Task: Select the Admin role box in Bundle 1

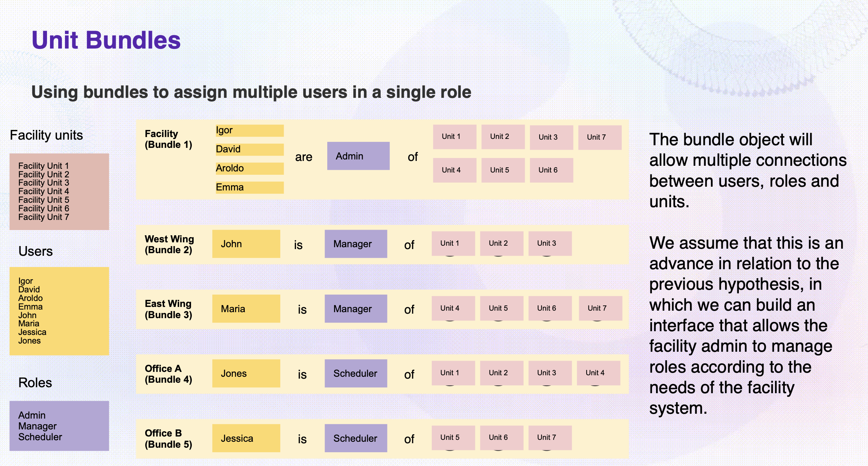Action: click(358, 156)
